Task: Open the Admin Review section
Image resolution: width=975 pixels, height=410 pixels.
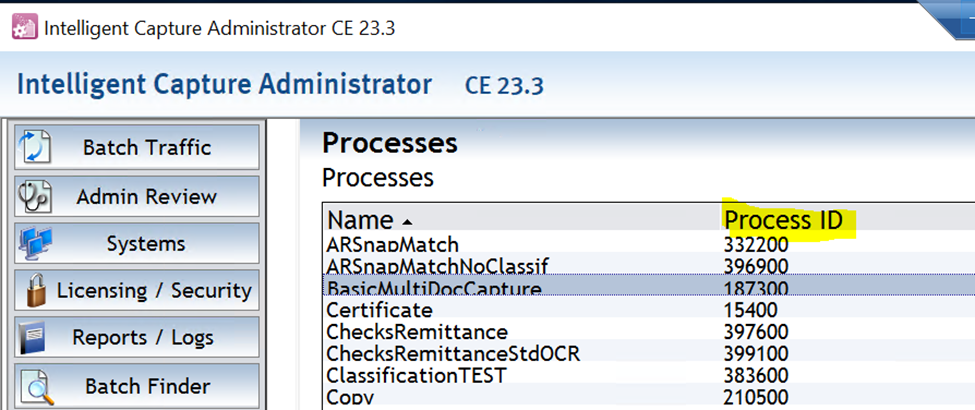Action: (137, 197)
